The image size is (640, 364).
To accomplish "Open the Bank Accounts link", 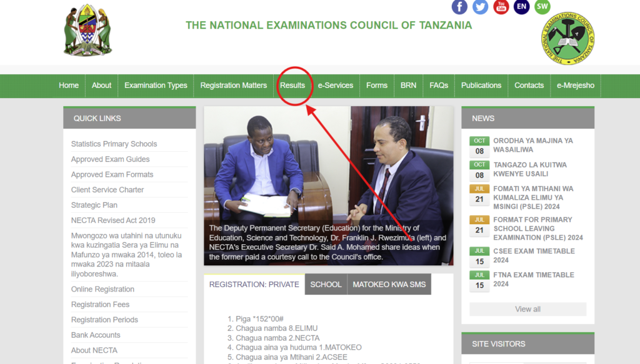I will (x=96, y=335).
